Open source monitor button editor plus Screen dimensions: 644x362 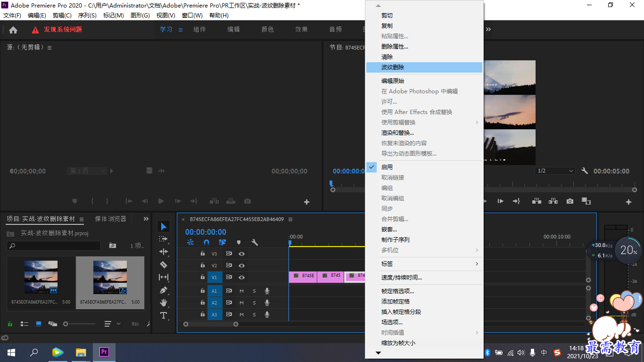click(306, 202)
